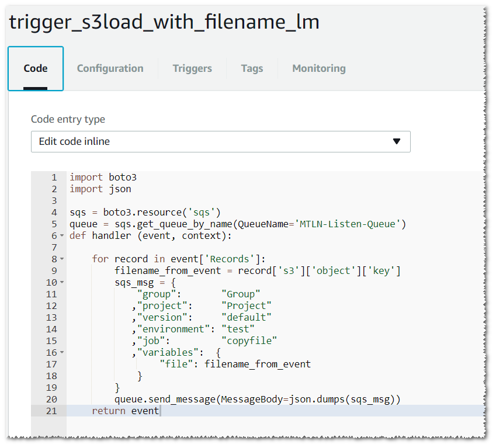Click line number 1 in the gutter
The image size is (496, 448).
[x=54, y=178]
